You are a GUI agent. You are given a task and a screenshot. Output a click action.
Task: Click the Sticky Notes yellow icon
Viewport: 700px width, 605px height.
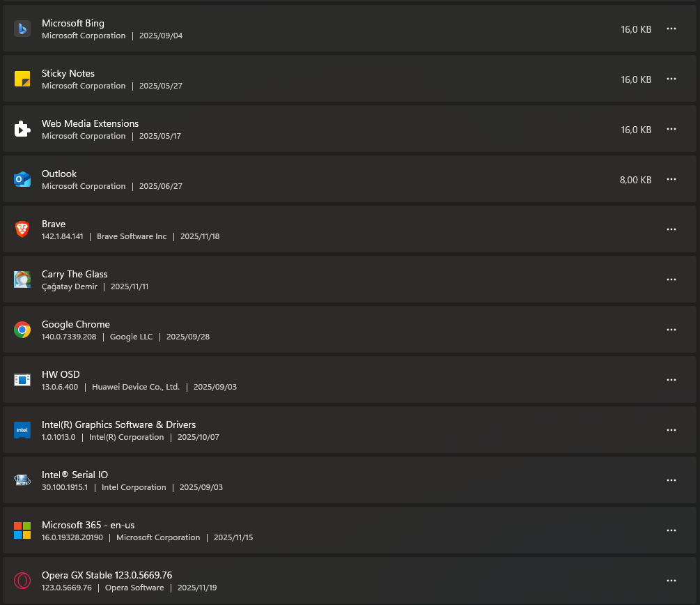[22, 79]
